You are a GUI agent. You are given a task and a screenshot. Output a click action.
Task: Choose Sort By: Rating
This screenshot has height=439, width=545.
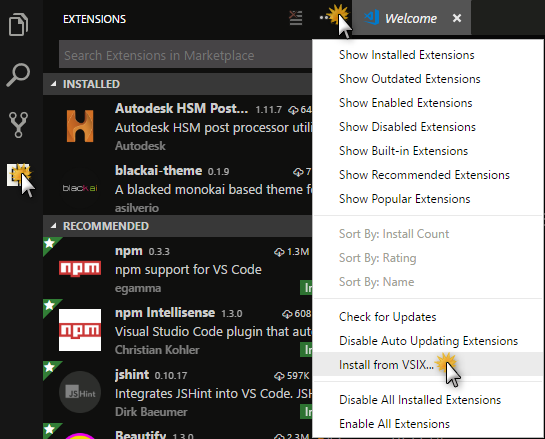click(x=429, y=258)
